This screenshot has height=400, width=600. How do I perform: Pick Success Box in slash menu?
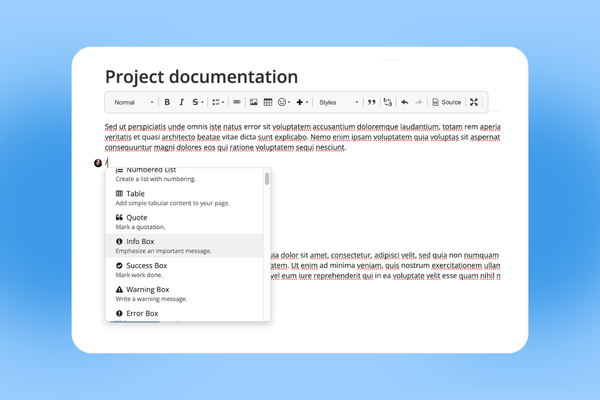tap(184, 270)
